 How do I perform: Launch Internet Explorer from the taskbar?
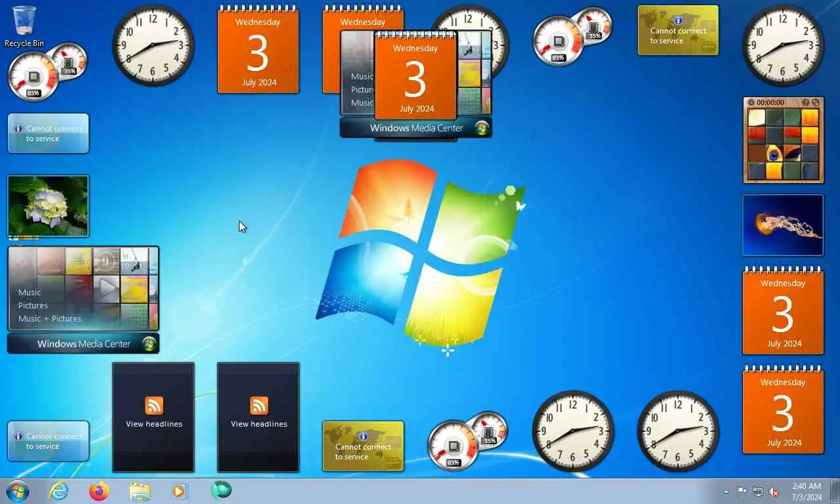(x=59, y=491)
